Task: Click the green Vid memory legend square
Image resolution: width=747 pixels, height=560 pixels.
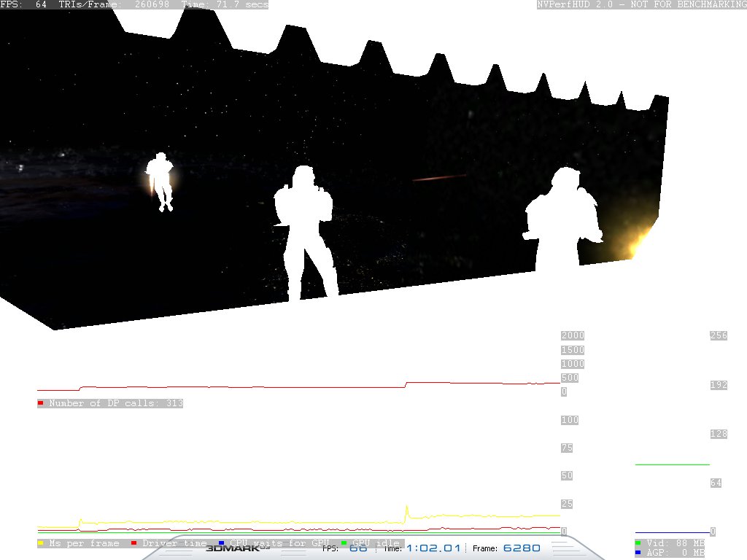Action: coord(638,542)
